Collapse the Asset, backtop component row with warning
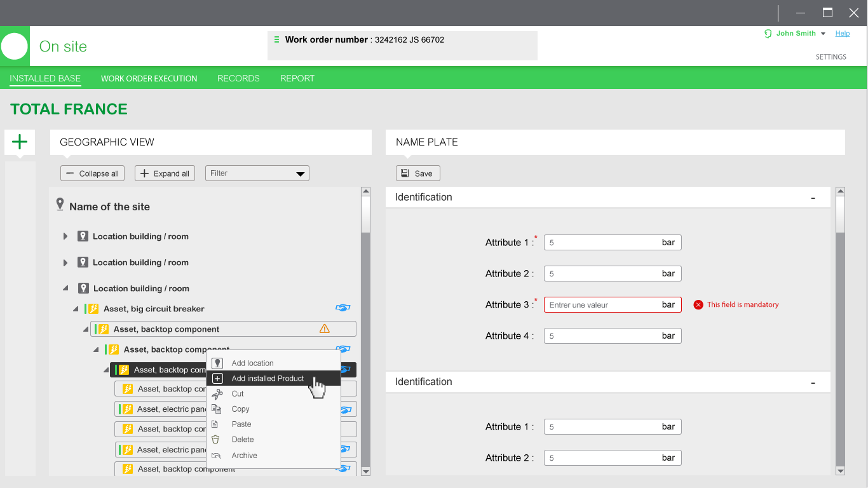This screenshot has height=488, width=868. tap(86, 329)
